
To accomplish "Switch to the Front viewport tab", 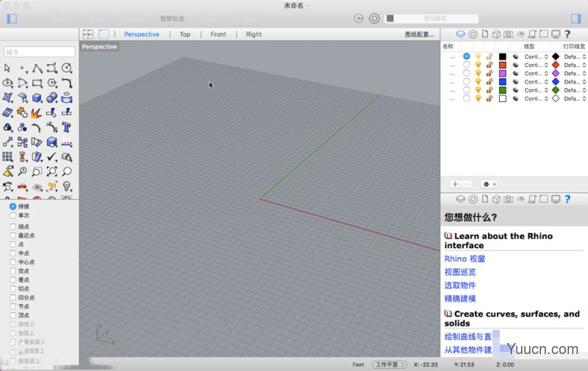I will click(x=218, y=34).
